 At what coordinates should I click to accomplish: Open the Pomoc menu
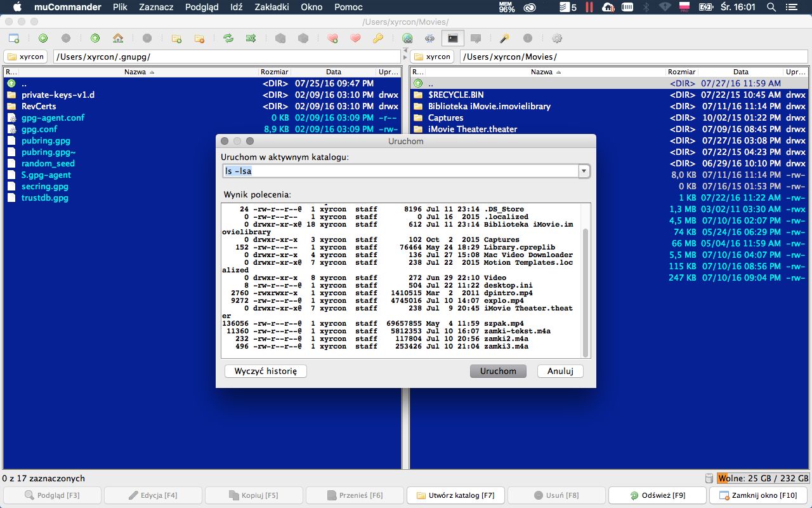click(348, 7)
